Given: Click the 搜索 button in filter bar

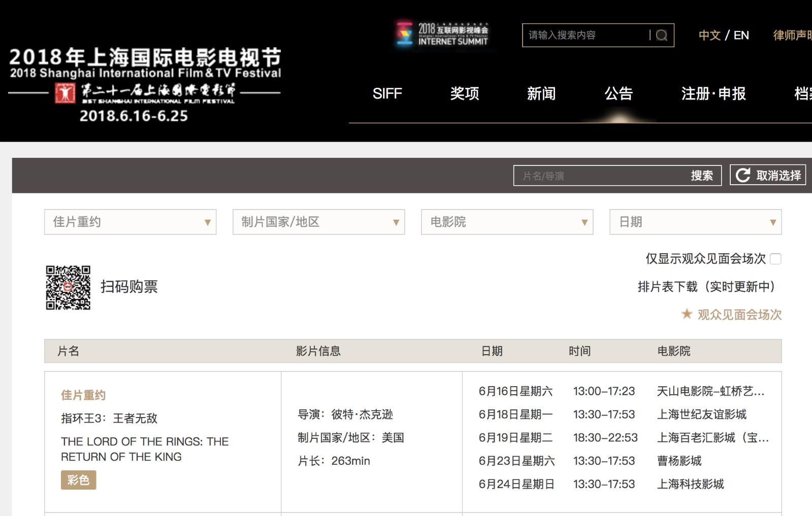Looking at the screenshot, I should click(702, 176).
